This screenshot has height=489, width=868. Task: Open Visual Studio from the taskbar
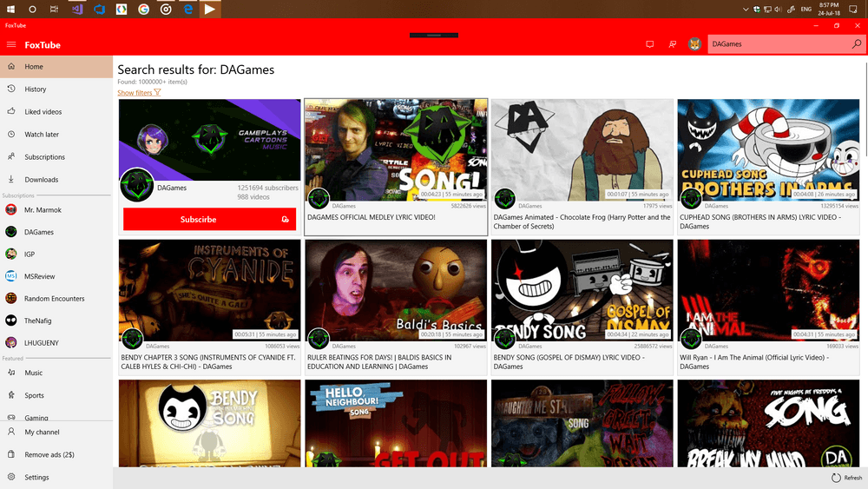pyautogui.click(x=77, y=9)
